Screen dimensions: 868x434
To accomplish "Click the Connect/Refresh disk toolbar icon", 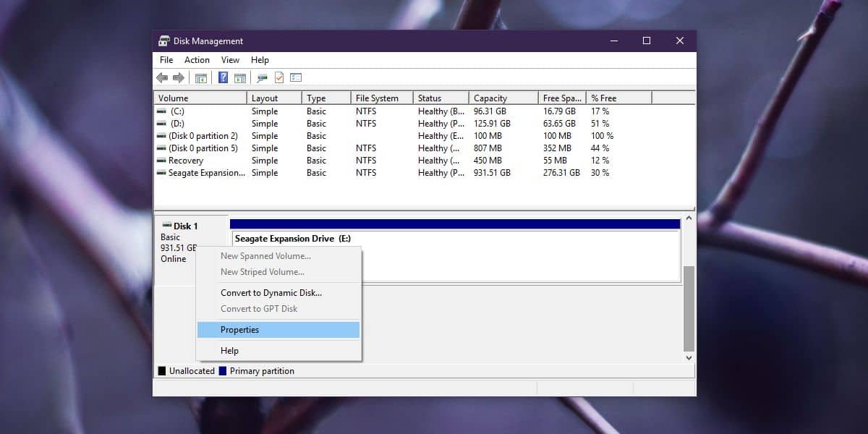I will (x=263, y=78).
